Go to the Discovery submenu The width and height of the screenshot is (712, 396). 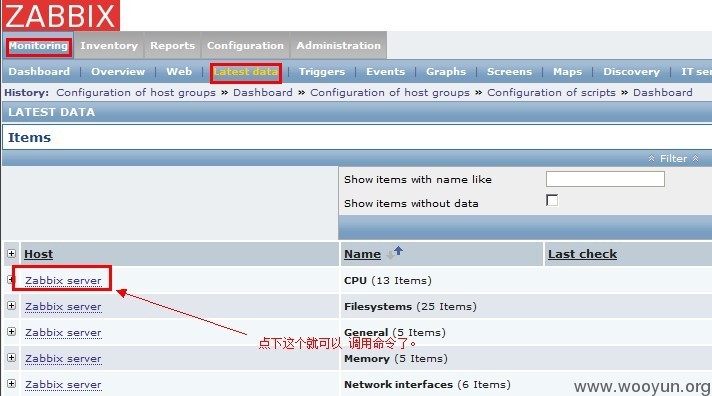pos(632,72)
